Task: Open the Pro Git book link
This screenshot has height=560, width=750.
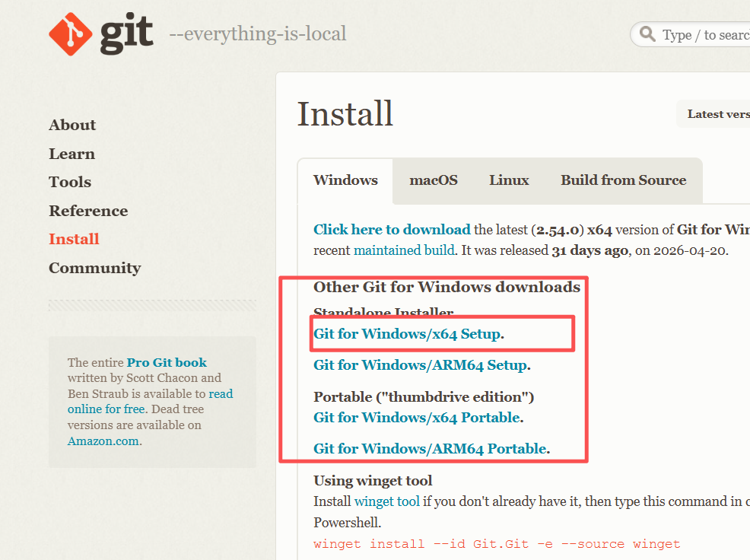Action: point(167,362)
